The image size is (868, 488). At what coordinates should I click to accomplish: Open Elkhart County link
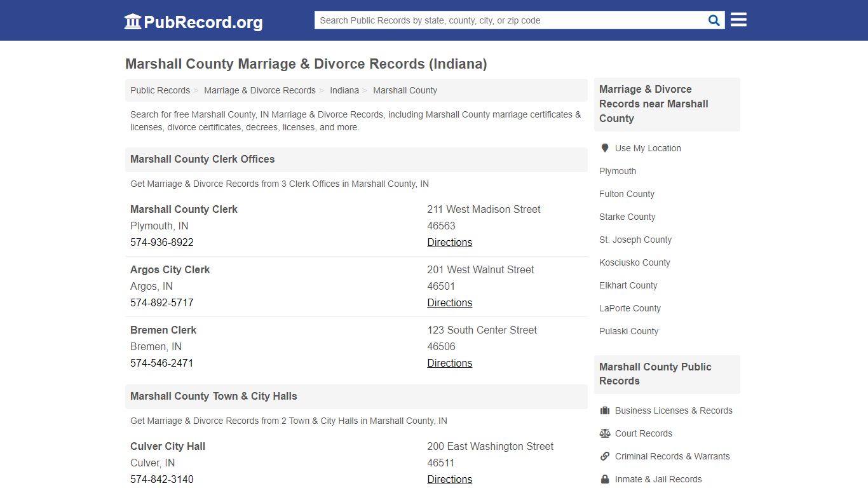tap(628, 285)
